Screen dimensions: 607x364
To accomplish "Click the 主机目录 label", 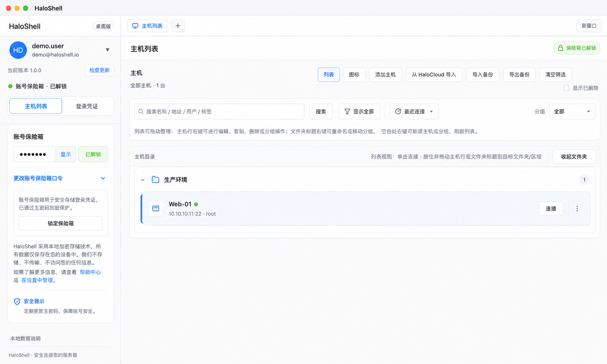I will pyautogui.click(x=145, y=157).
